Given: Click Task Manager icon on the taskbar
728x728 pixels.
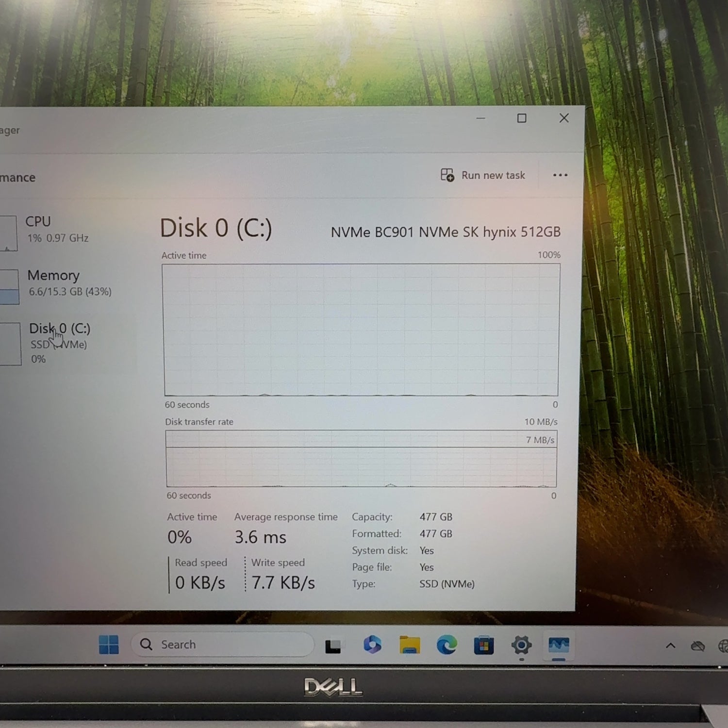Looking at the screenshot, I should pos(558,645).
